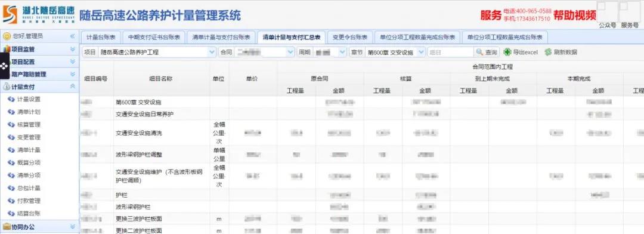Click the icon beside 计量设置

tap(11, 99)
